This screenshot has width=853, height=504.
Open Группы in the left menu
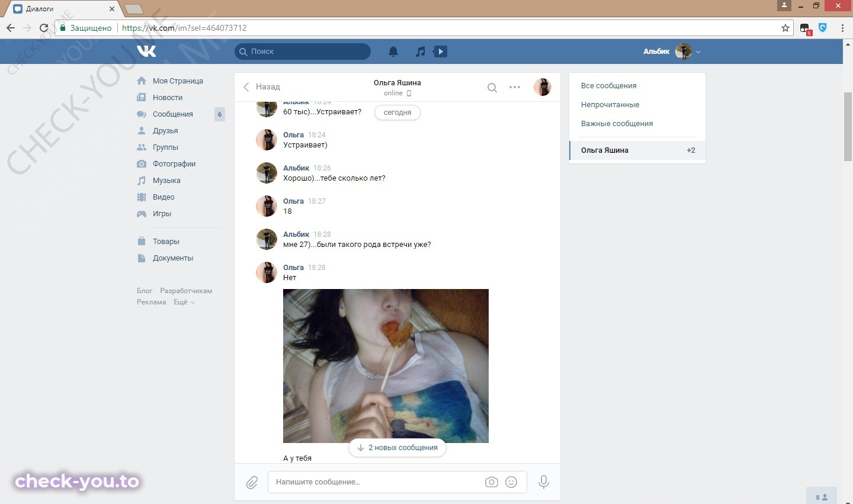coord(165,147)
